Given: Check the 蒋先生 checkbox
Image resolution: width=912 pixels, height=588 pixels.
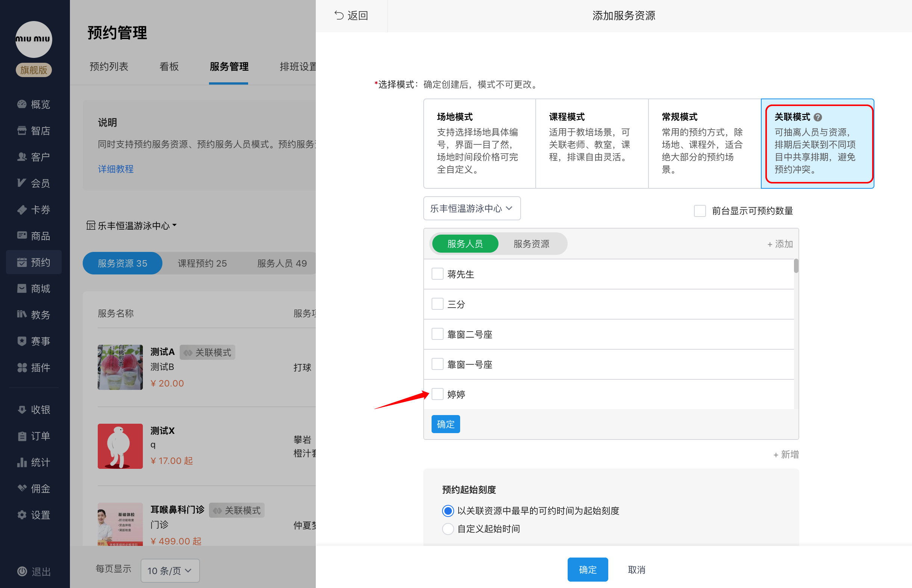Looking at the screenshot, I should tap(437, 274).
